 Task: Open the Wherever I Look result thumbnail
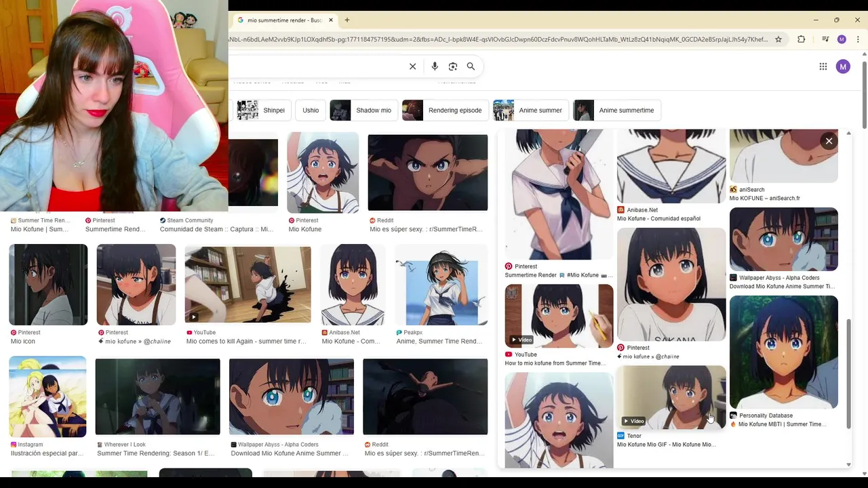click(x=158, y=396)
